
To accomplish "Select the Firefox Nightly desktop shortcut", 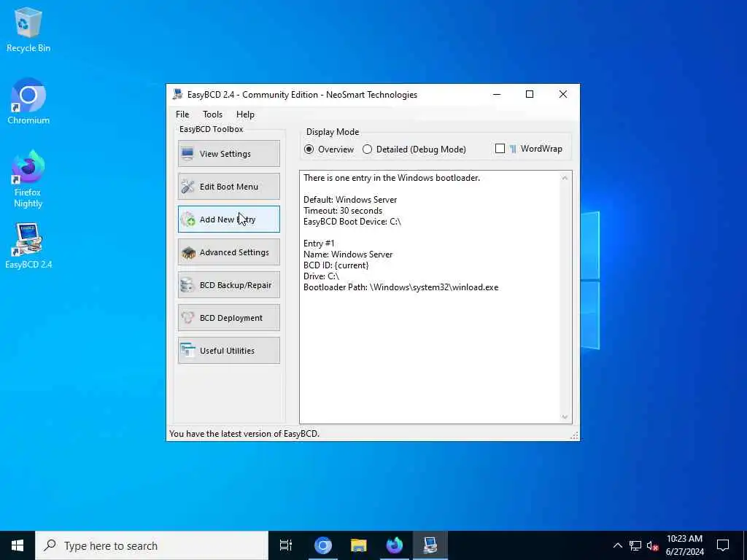I will [x=28, y=179].
